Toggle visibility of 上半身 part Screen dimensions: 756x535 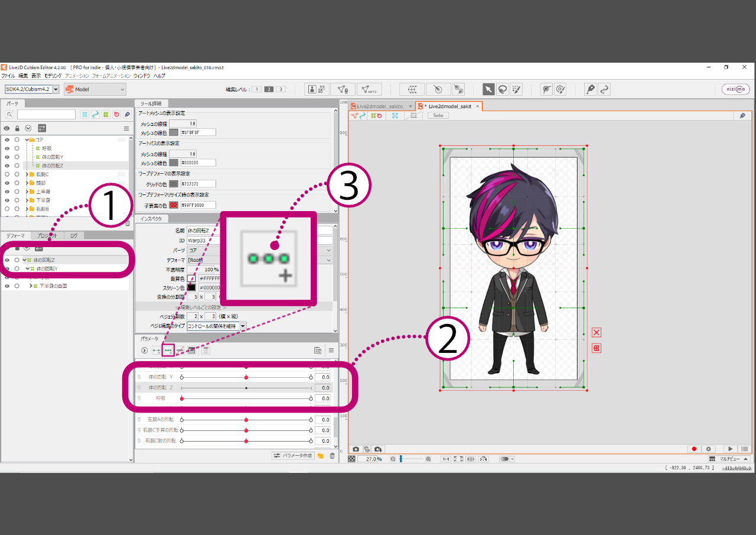coord(6,192)
